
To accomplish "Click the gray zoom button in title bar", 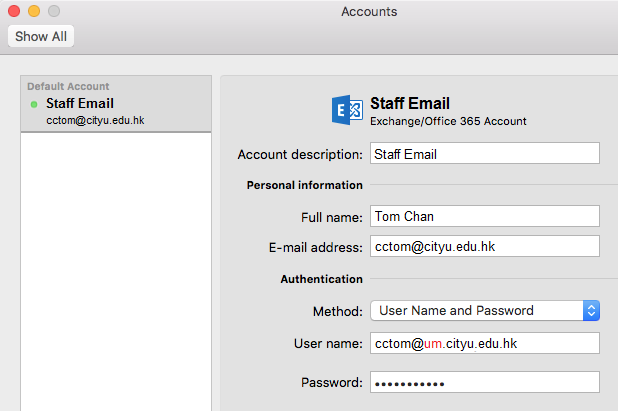I will coord(54,11).
